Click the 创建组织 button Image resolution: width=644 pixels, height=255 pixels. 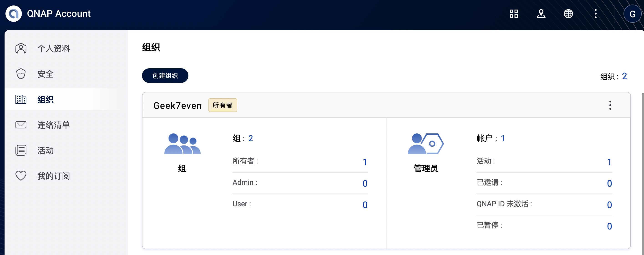[165, 75]
